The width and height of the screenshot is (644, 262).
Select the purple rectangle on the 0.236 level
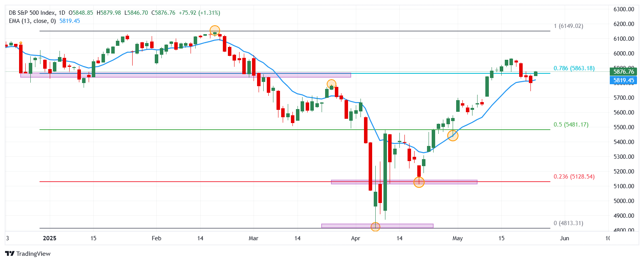click(x=404, y=182)
